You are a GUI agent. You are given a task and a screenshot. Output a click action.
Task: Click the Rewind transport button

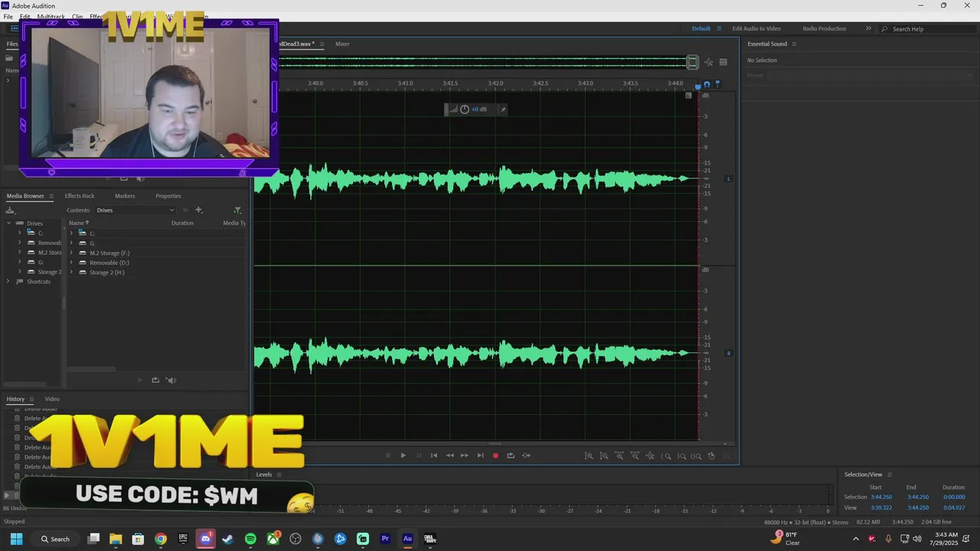449,455
